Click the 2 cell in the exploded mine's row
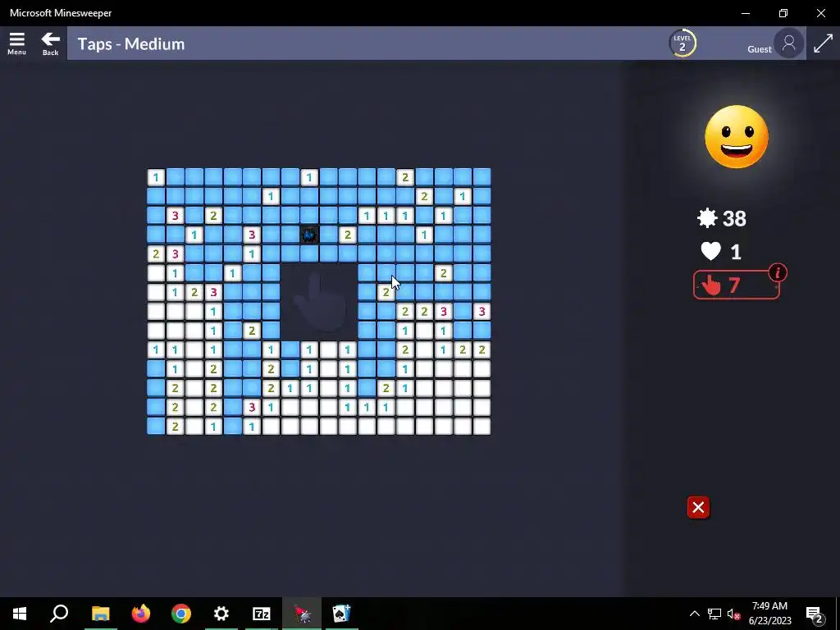840x630 pixels. pyautogui.click(x=348, y=235)
